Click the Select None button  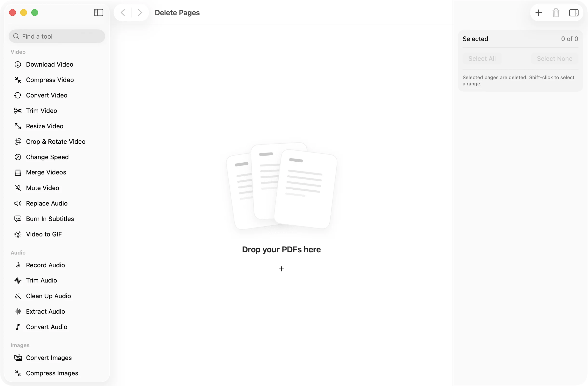pos(555,59)
